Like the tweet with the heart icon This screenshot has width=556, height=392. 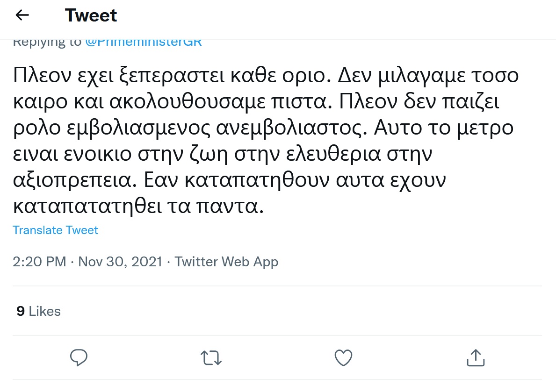tap(343, 358)
